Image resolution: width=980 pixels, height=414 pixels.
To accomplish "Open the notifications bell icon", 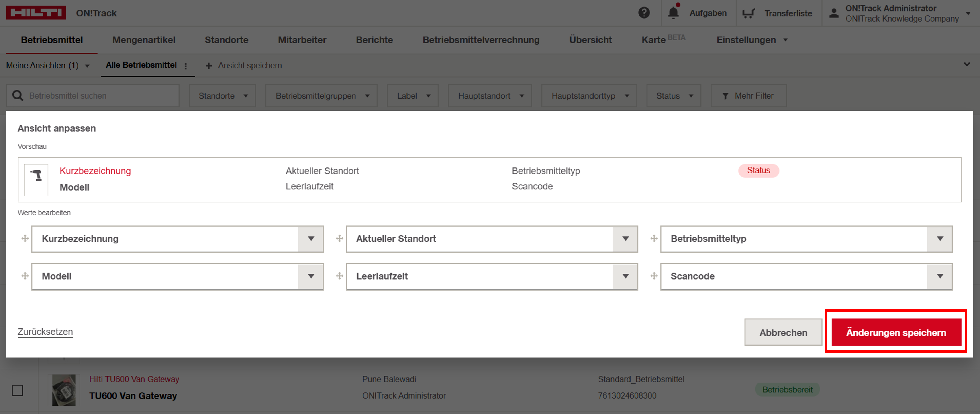I will pos(673,12).
